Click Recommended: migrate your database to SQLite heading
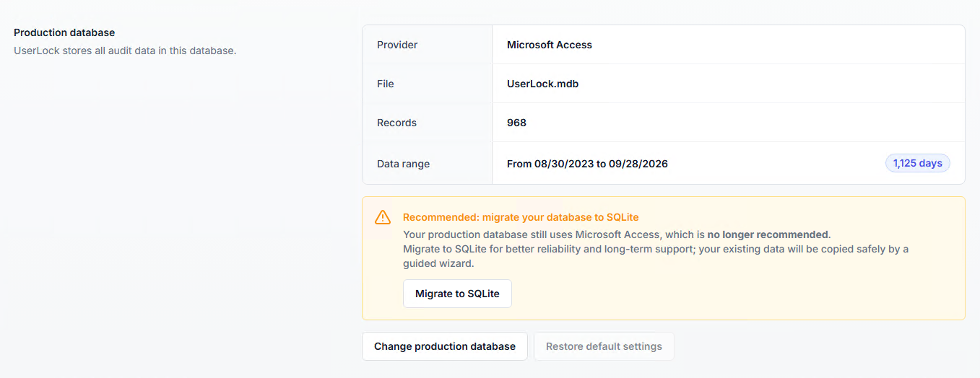 [521, 217]
